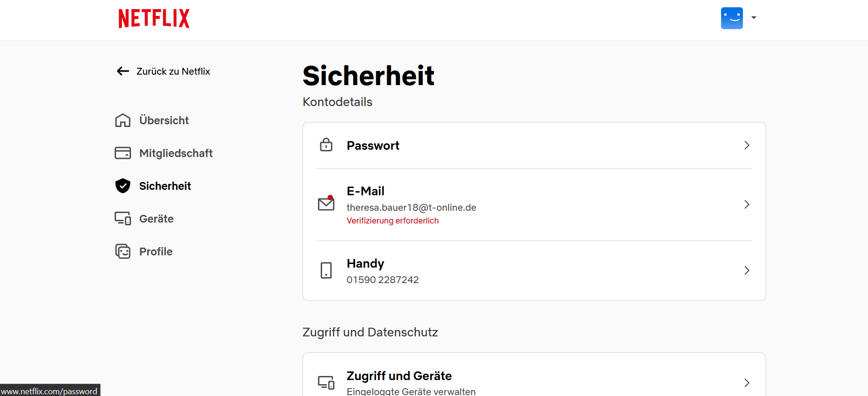
Task: Click the Mitgliedschaft card icon
Action: [123, 153]
